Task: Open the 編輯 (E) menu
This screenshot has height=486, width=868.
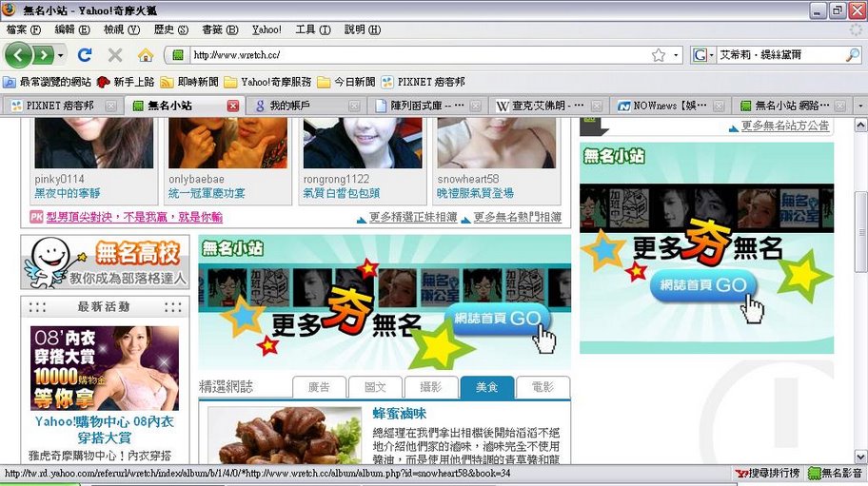Action: tap(72, 29)
